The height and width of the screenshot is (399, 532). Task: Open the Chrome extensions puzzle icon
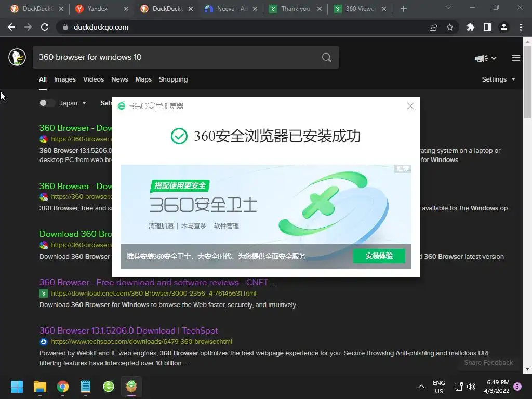pyautogui.click(x=471, y=27)
